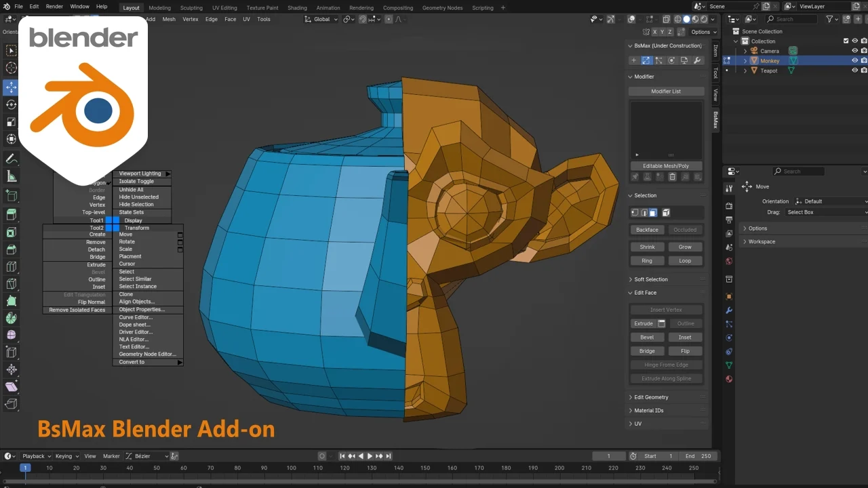Select the Move tool in the left toolbar
The width and height of the screenshot is (868, 488).
tap(11, 87)
